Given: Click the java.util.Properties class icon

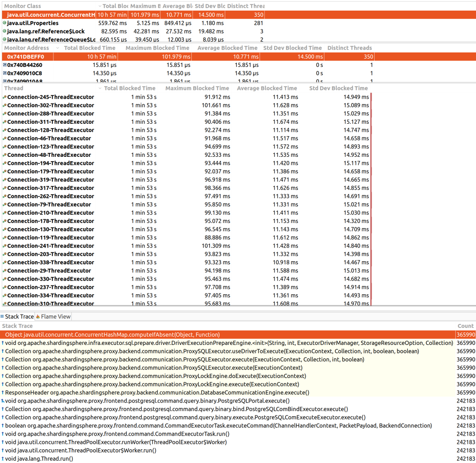Looking at the screenshot, I should (4, 23).
